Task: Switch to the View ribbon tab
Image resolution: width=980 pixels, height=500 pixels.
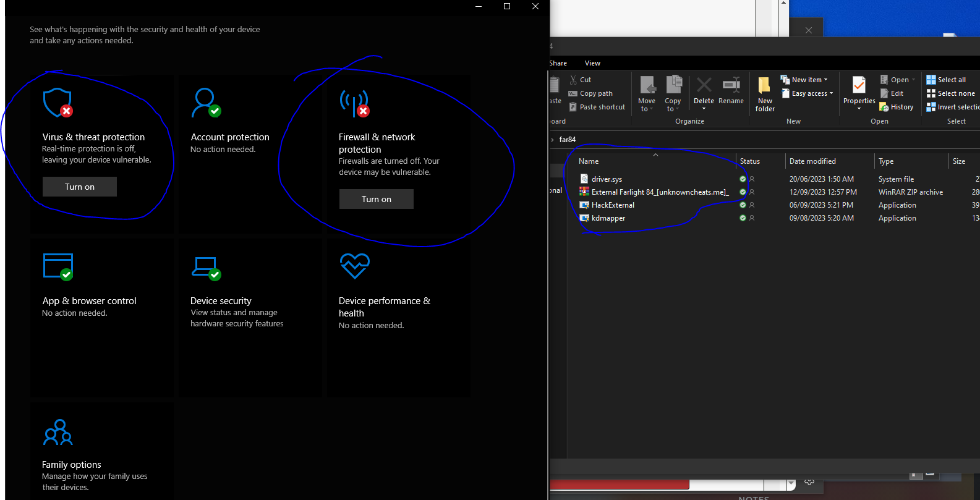Action: point(592,63)
